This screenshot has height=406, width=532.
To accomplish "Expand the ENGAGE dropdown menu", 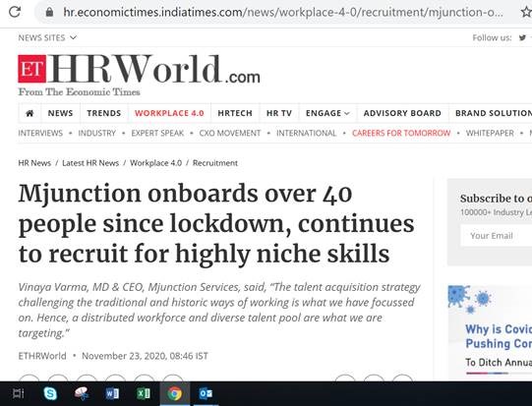I will [327, 113].
